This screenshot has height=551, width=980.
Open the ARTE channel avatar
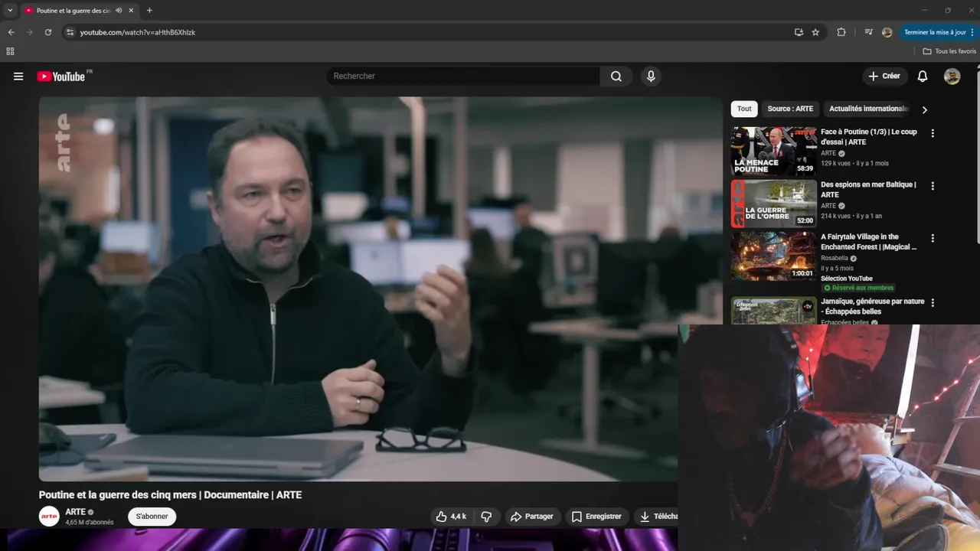coord(49,517)
